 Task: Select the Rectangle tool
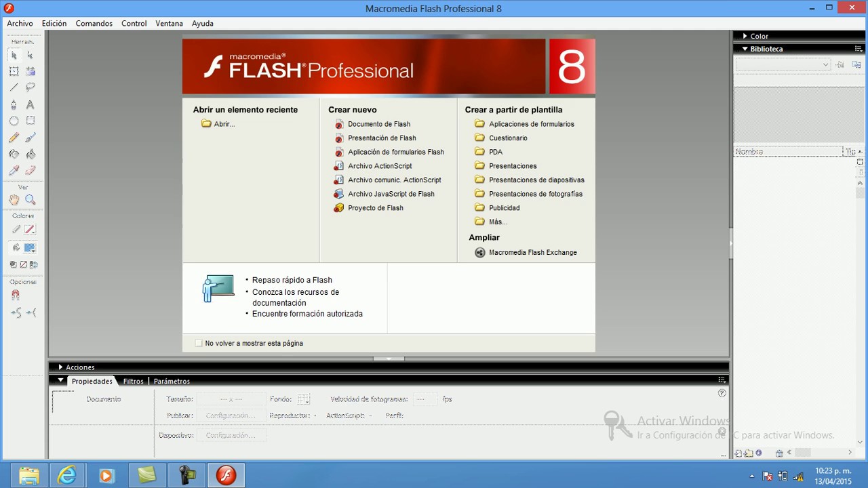click(x=31, y=121)
